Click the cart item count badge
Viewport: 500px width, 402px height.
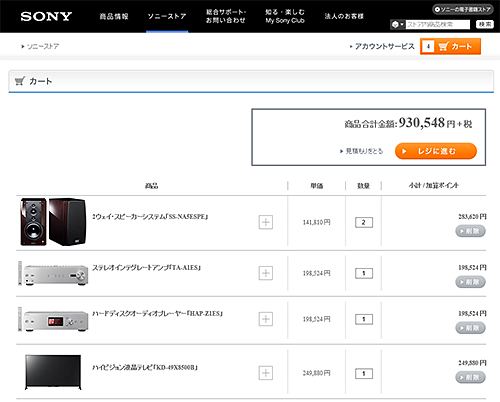pyautogui.click(x=428, y=46)
